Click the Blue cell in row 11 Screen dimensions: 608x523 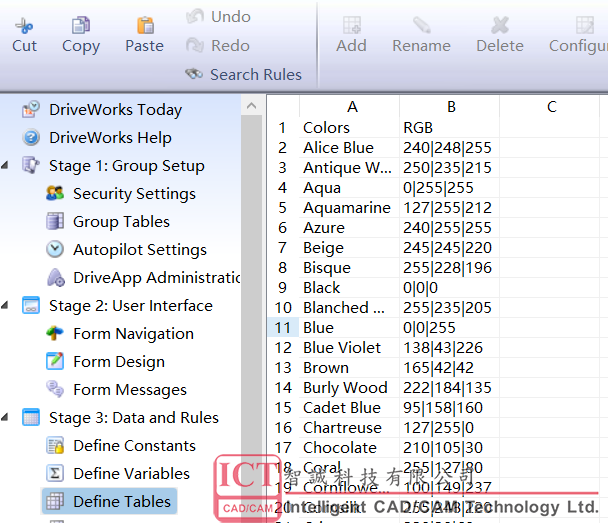click(x=349, y=328)
